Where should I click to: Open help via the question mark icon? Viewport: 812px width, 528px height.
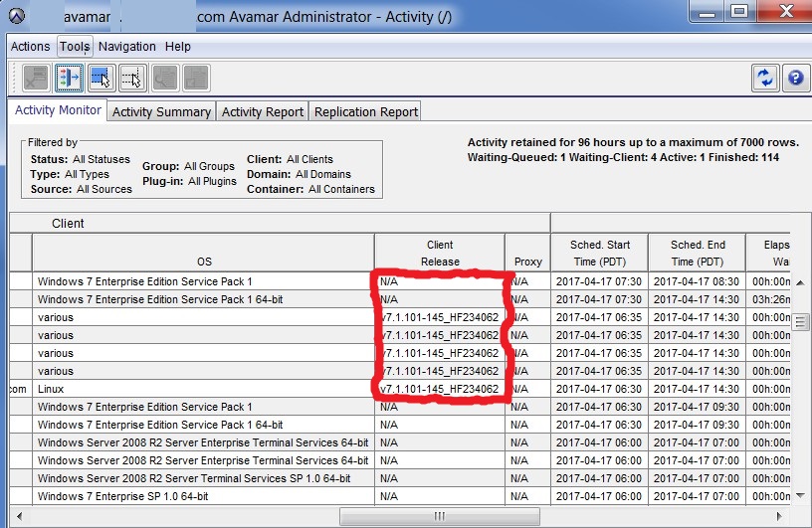pos(795,79)
